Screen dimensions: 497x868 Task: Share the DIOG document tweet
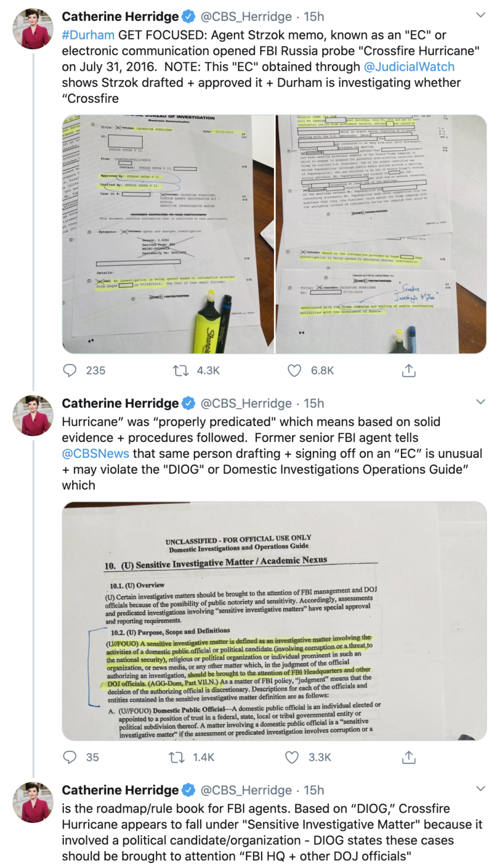(x=409, y=757)
